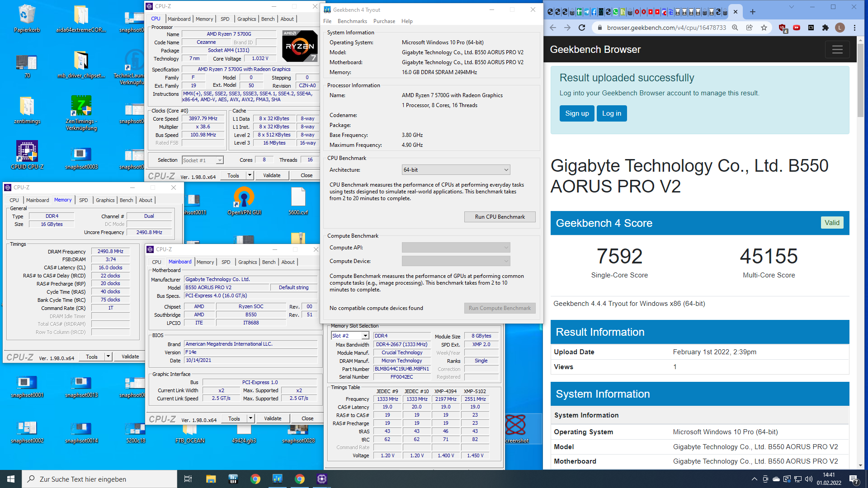Click the Run CPU Benchmark button
This screenshot has height=488, width=868.
500,217
